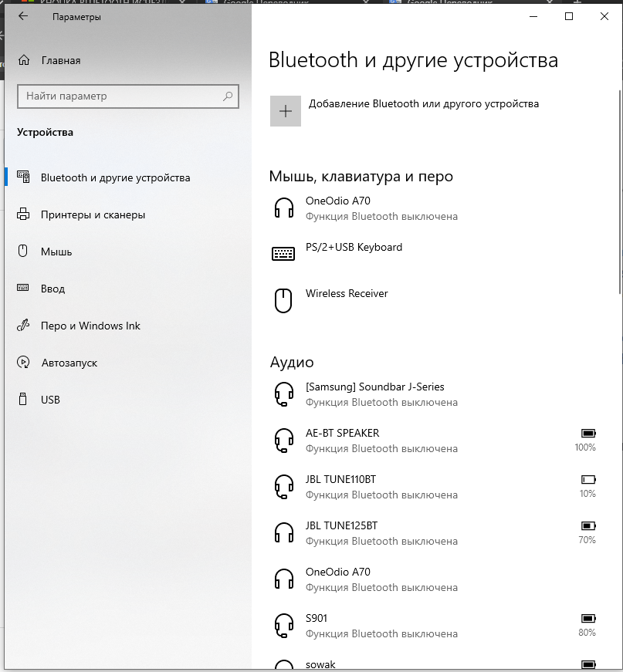Click the USB drive icon in the sidebar
The image size is (623, 672).
point(22,400)
